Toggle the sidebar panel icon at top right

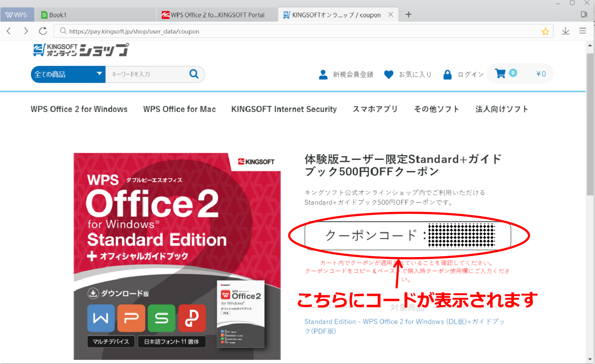pos(584,15)
